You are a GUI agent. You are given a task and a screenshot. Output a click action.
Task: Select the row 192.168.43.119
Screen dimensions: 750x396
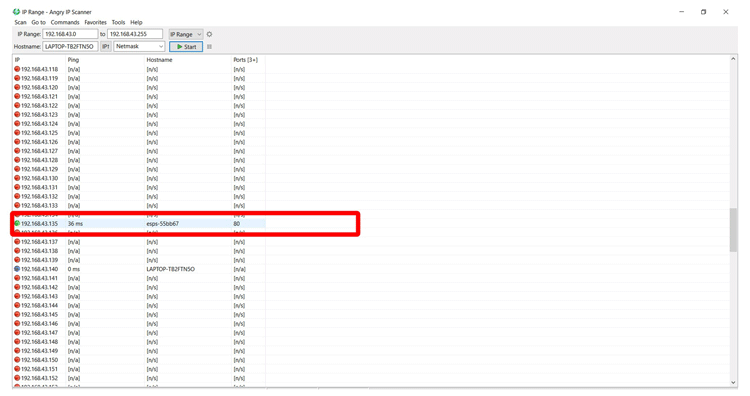tap(139, 78)
